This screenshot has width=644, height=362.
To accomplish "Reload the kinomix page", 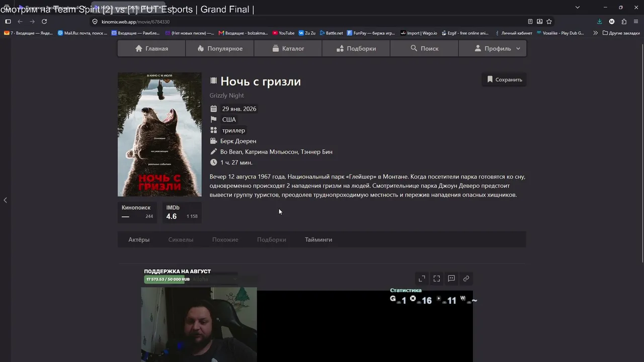I will click(x=44, y=22).
